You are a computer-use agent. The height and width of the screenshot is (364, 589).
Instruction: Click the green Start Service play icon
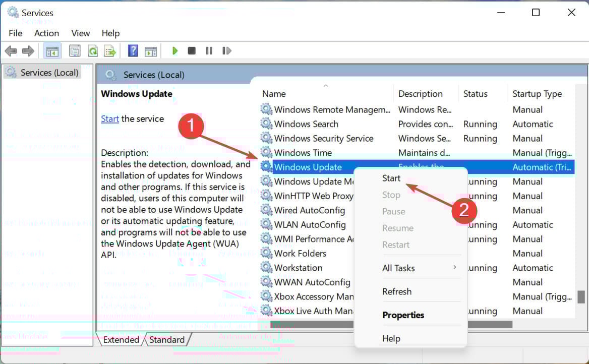click(x=174, y=51)
